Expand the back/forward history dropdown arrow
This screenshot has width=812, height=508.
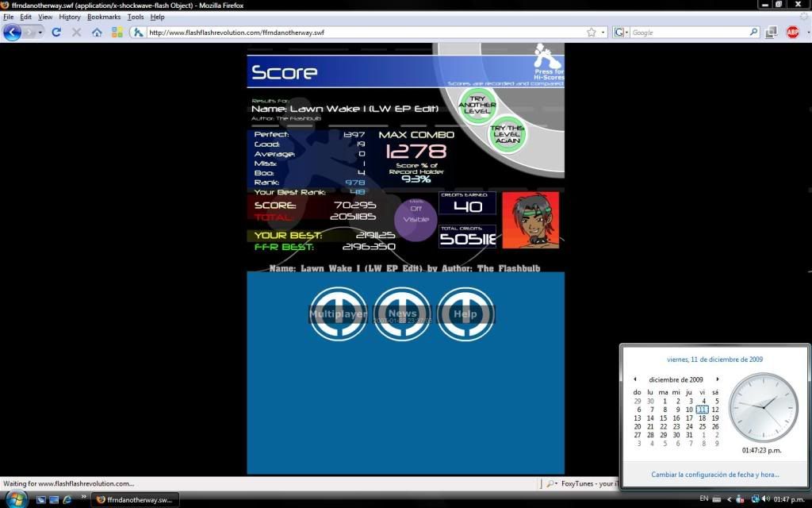(41, 33)
